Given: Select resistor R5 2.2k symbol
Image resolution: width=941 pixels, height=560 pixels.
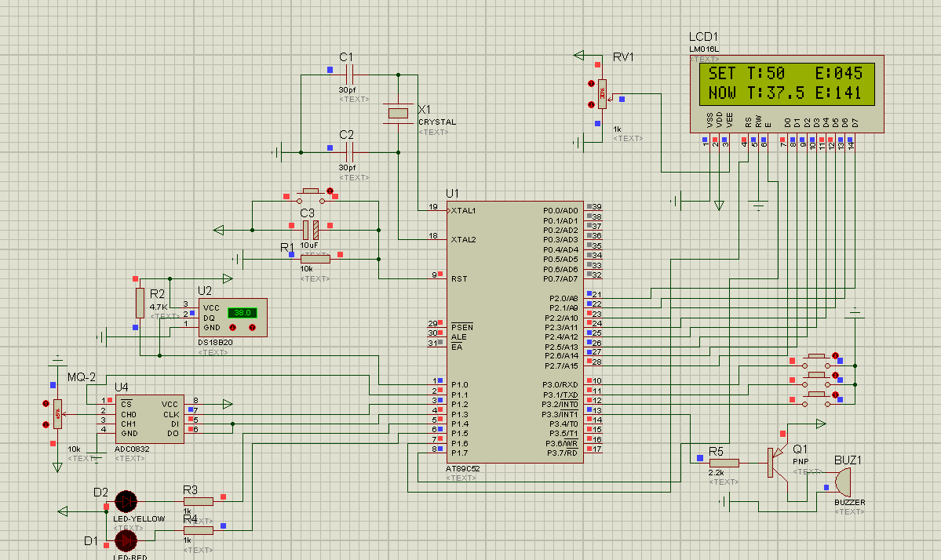Looking at the screenshot, I should click(724, 463).
